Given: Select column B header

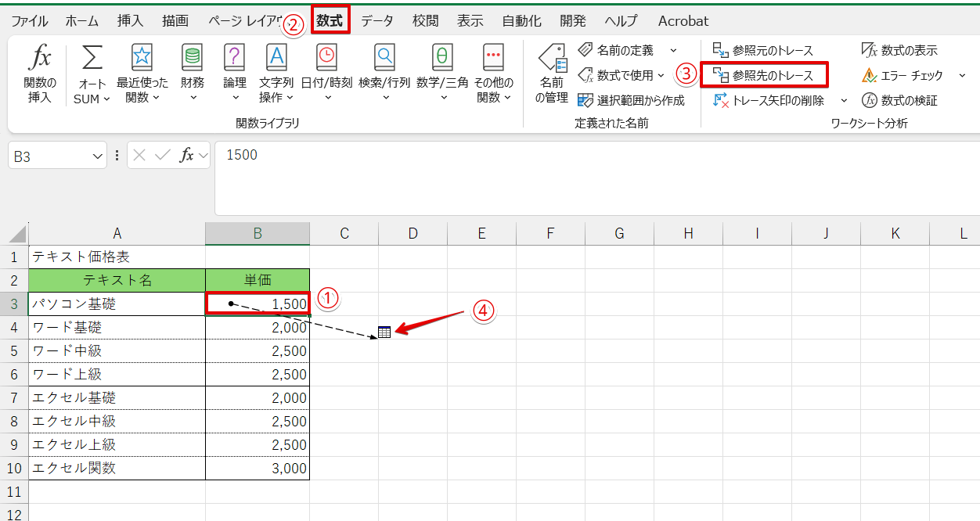Looking at the screenshot, I should (x=258, y=233).
